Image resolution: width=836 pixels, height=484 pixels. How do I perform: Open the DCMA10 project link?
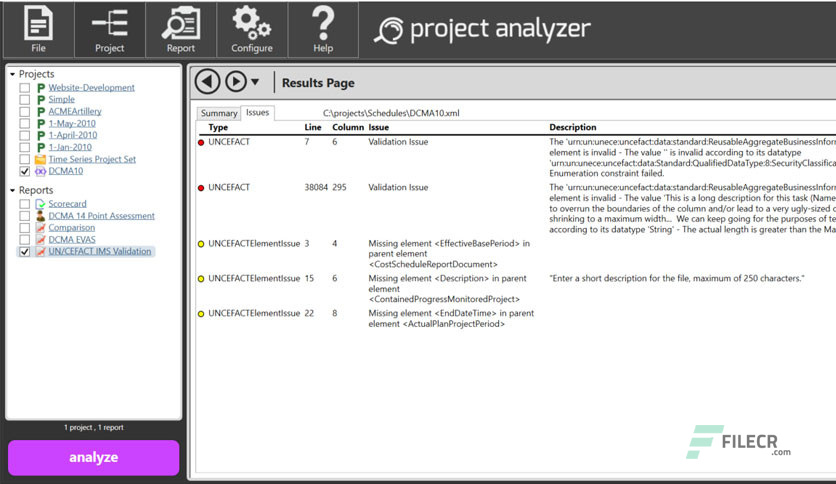(66, 171)
